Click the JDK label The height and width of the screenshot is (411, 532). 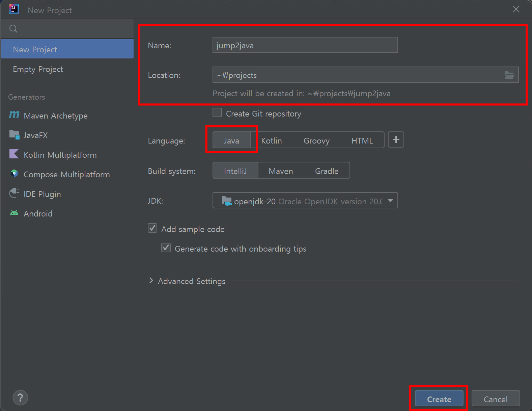click(x=156, y=201)
